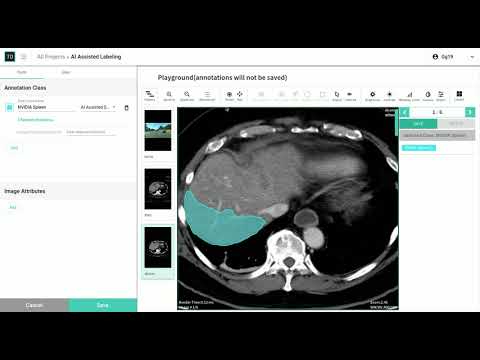The height and width of the screenshot is (360, 480).
Task: Select the Zoom In magnifier tool
Action: tap(169, 95)
